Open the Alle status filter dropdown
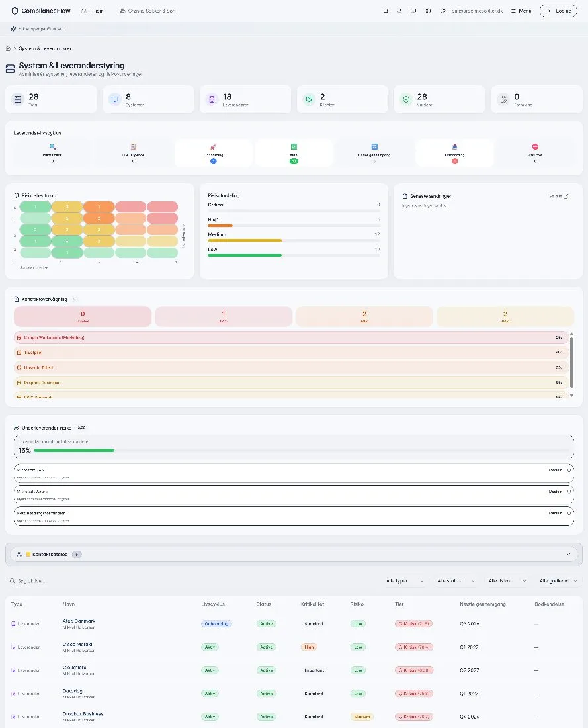588x728 pixels. click(456, 581)
